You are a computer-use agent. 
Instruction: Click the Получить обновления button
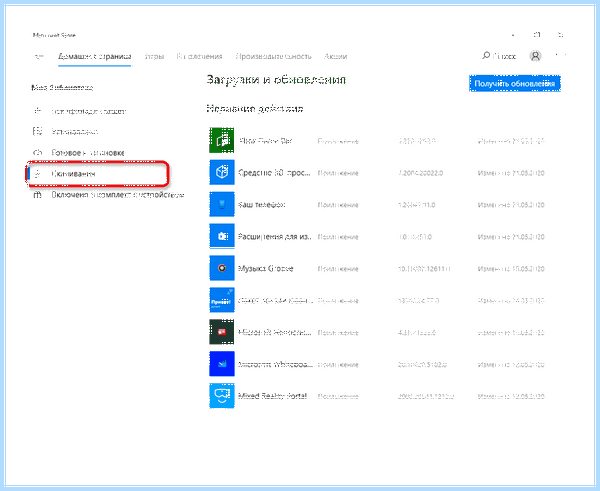tap(515, 83)
